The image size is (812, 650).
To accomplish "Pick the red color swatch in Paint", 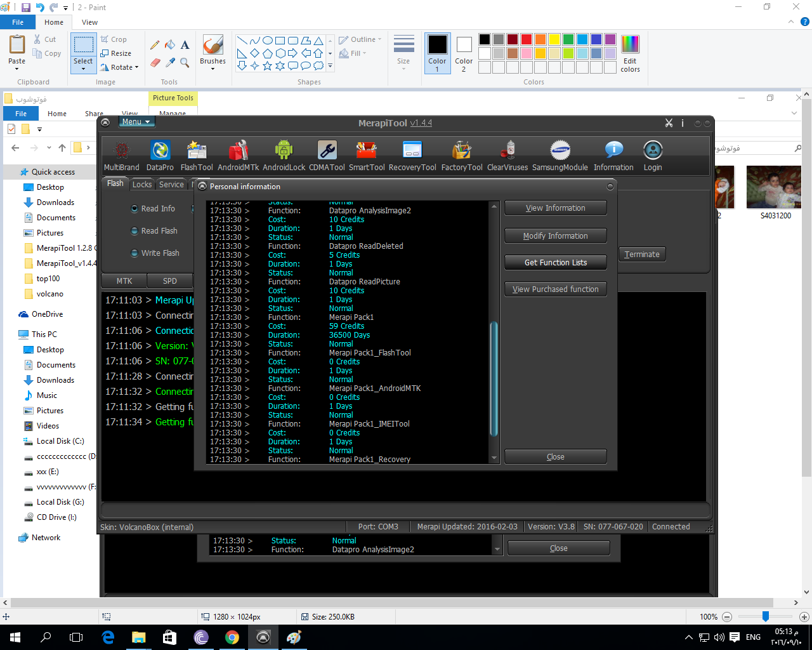I will pos(527,39).
